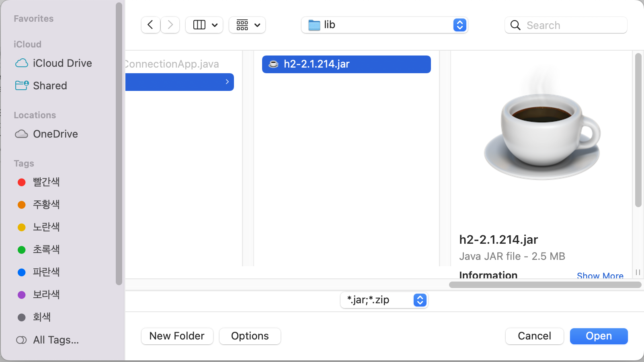The height and width of the screenshot is (362, 644).
Task: Select the gray tag dot 회색
Action: (22, 317)
